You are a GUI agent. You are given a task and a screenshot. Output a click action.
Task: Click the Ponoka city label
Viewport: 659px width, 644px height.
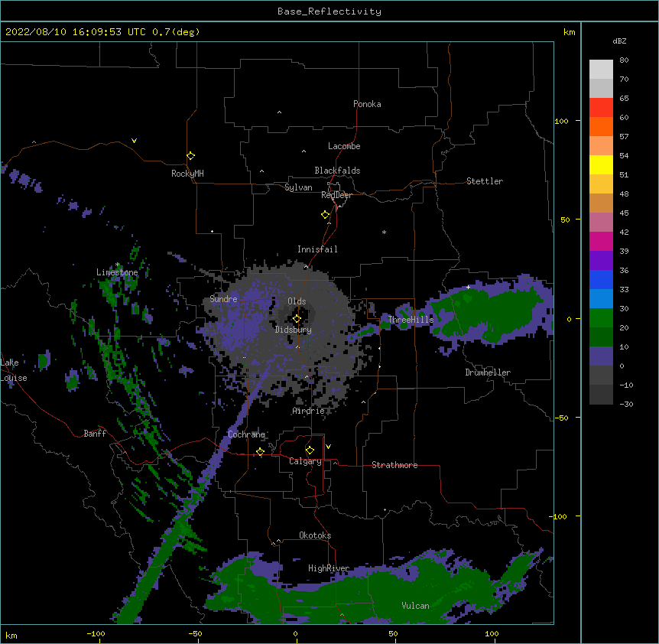[x=367, y=104]
